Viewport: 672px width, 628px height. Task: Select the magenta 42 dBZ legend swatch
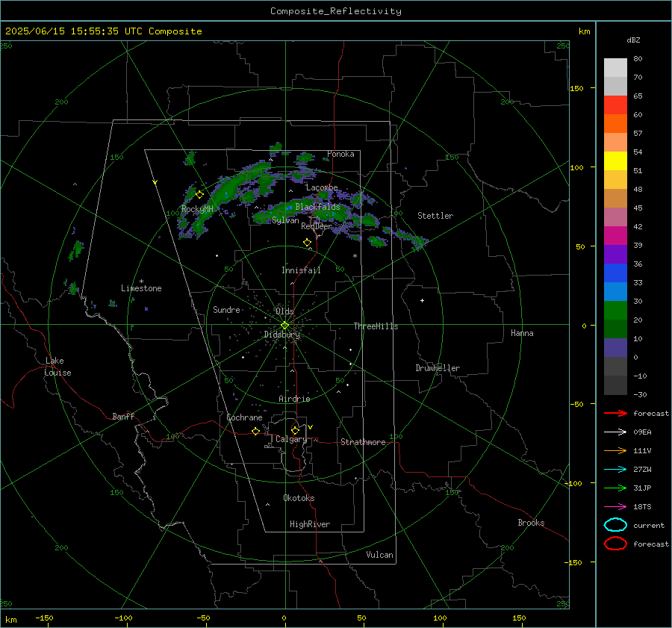[x=615, y=236]
